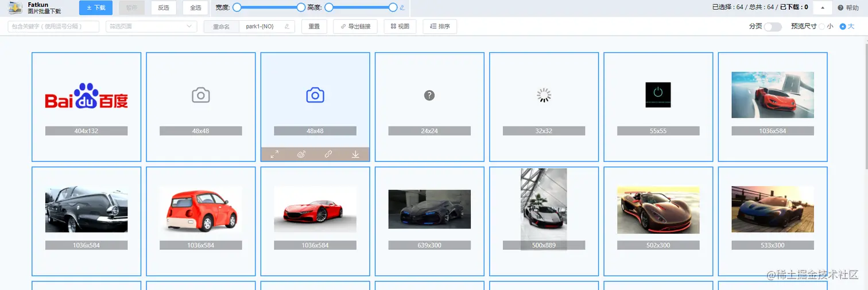Click the right handle of the 宽度 slider
Image resolution: width=868 pixels, height=290 pixels.
(301, 7)
